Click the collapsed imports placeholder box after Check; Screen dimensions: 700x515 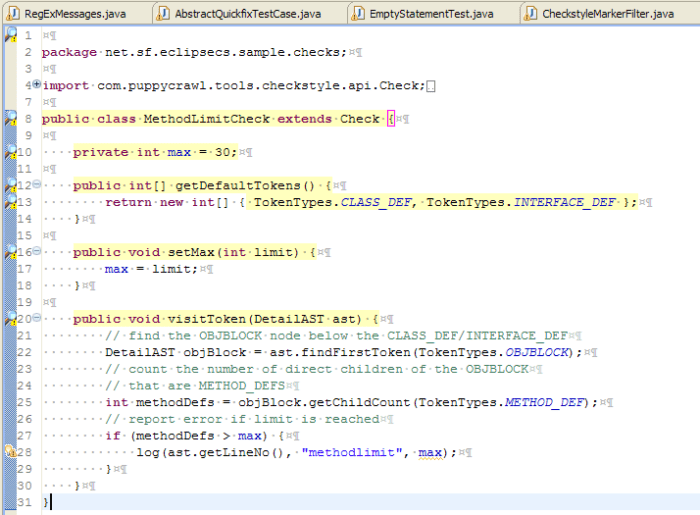click(x=430, y=86)
